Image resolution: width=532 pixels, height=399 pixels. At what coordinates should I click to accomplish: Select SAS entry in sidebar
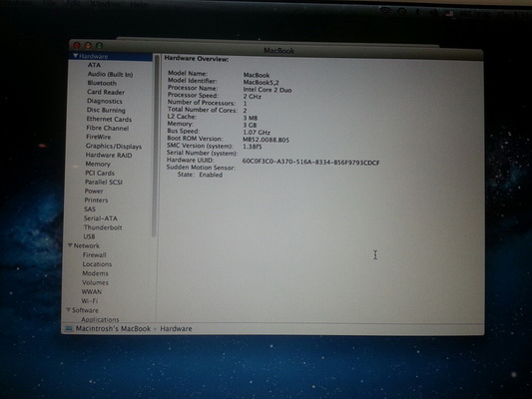coord(90,209)
